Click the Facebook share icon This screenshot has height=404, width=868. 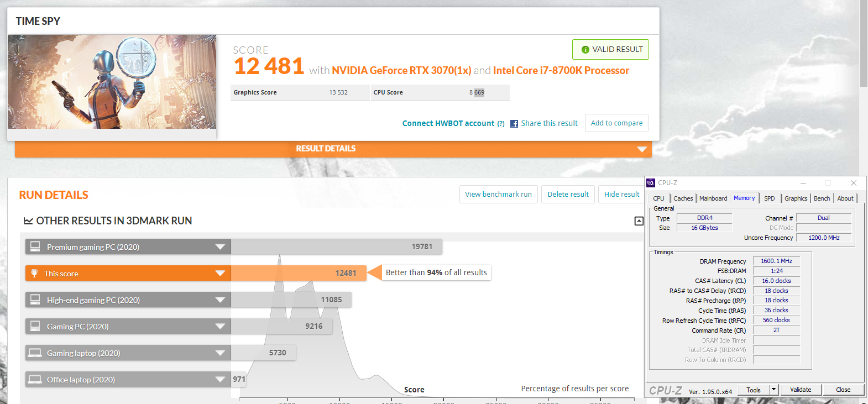[x=514, y=124]
